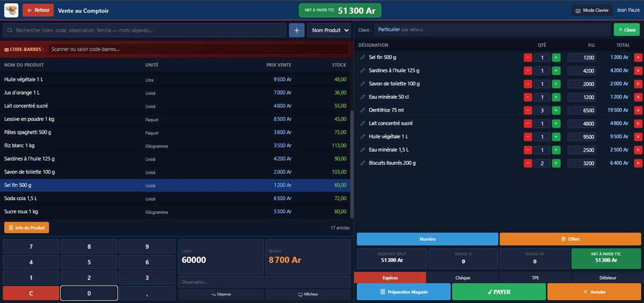Remove Dentifrice 75 ml with its red X
Viewport: 644px width, 303px height.
[638, 110]
